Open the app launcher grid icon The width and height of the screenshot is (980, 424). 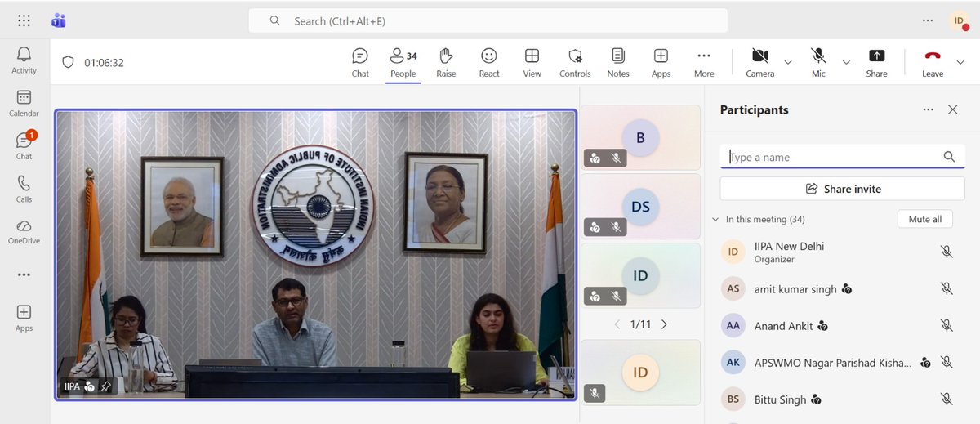pos(24,20)
